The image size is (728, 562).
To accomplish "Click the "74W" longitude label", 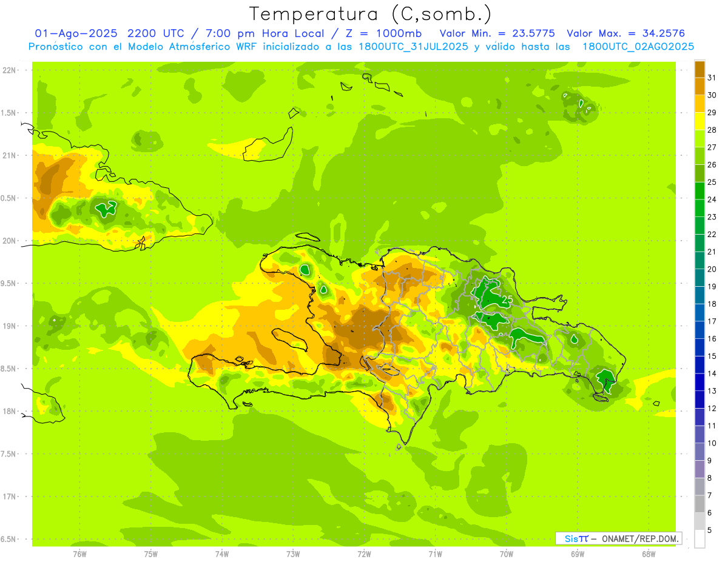I will (222, 554).
